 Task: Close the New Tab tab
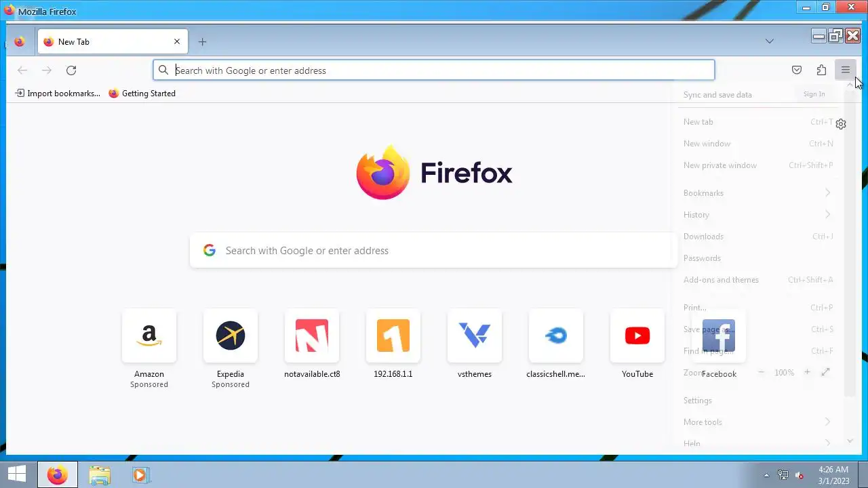click(177, 41)
